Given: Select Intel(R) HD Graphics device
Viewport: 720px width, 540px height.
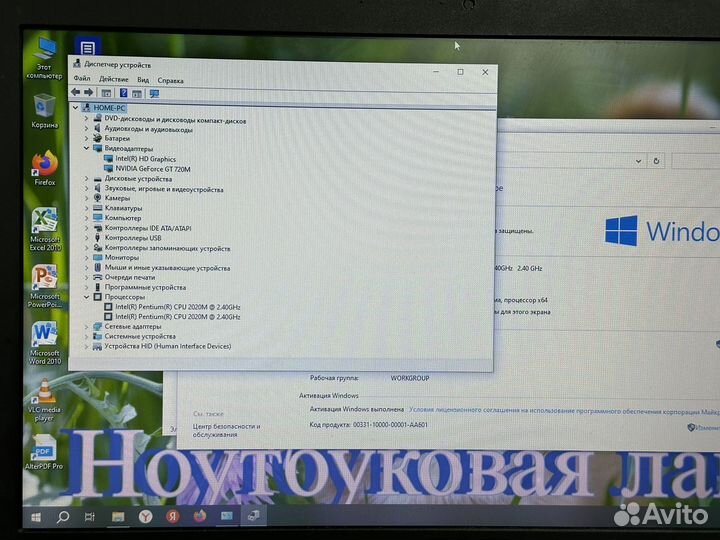Looking at the screenshot, I should 145,159.
